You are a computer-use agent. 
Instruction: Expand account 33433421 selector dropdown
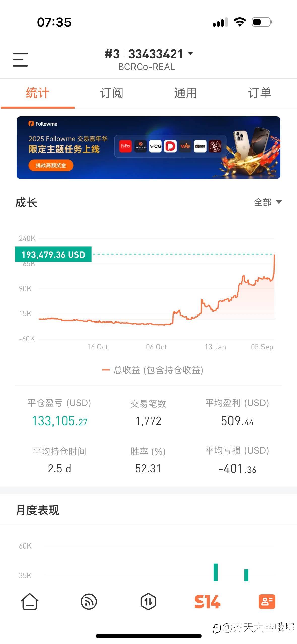191,53
